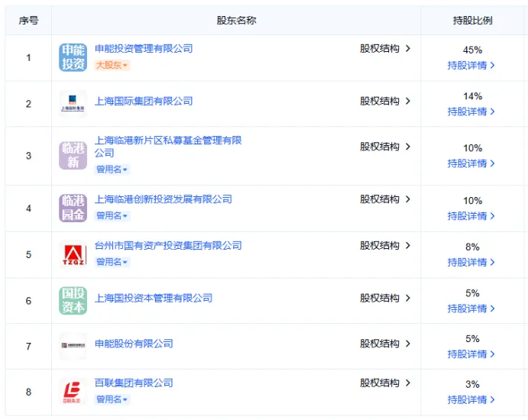
Task: Expand 曾用名 dropdown under 百联集团有限公司
Action: (x=112, y=399)
